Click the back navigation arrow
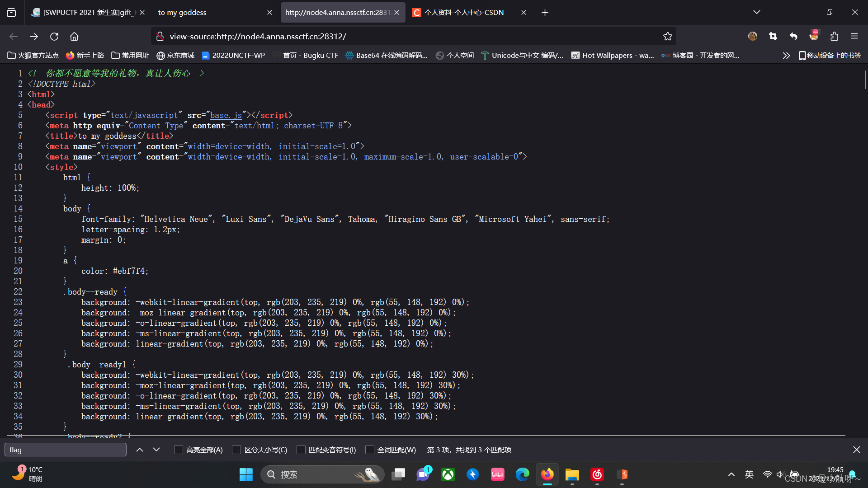Viewport: 868px width, 488px height. pos(13,37)
